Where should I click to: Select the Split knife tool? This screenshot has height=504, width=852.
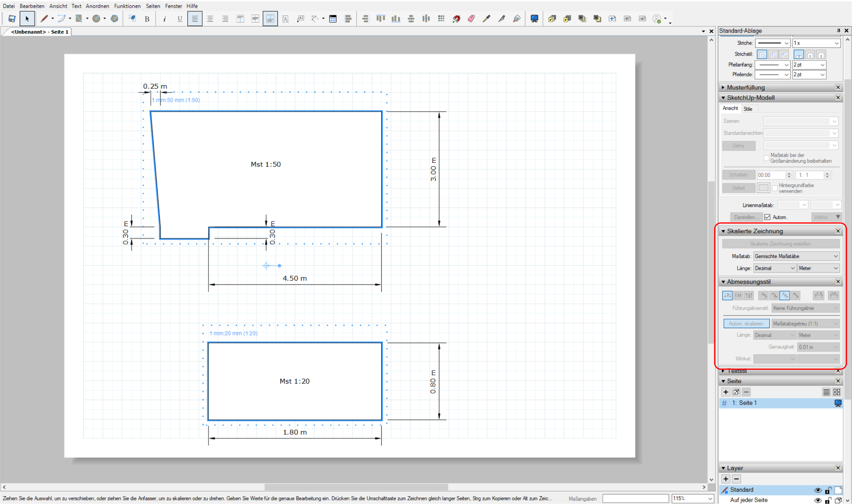pos(502,19)
